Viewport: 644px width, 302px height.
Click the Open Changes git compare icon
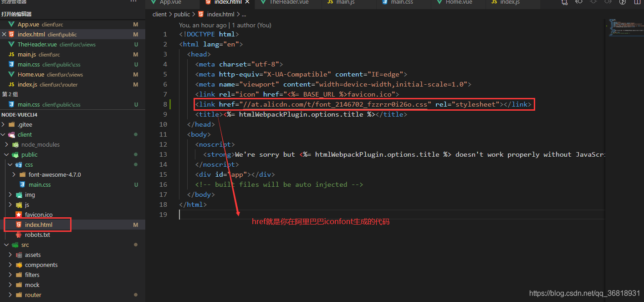(x=565, y=2)
